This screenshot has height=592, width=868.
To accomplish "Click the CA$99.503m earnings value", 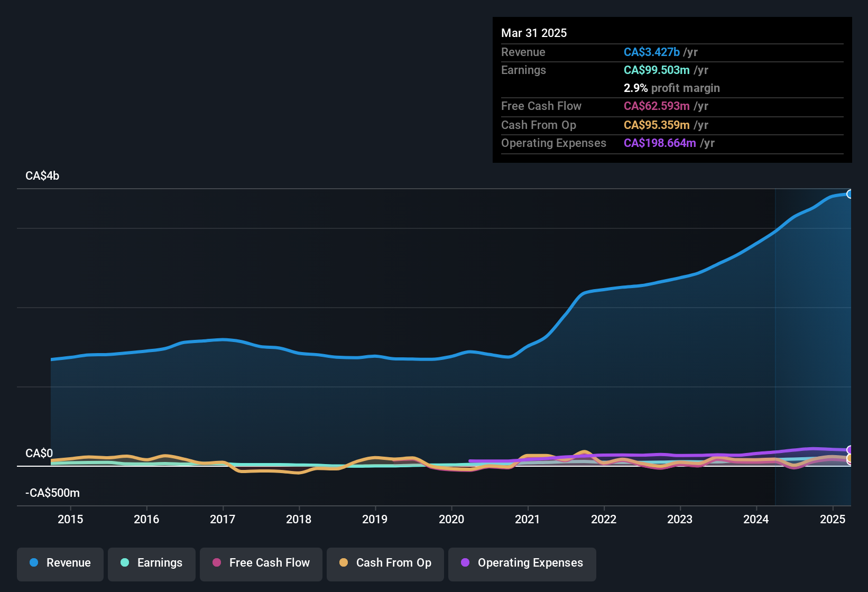I will point(657,70).
